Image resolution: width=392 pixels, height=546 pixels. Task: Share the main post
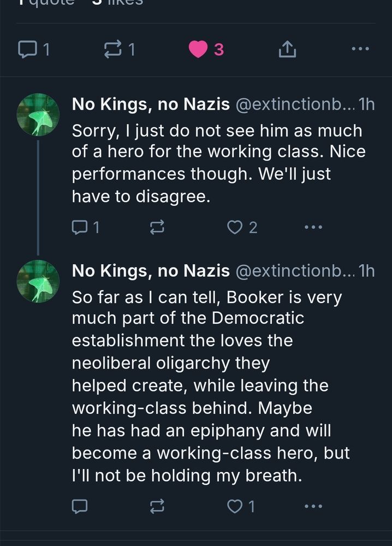click(287, 50)
